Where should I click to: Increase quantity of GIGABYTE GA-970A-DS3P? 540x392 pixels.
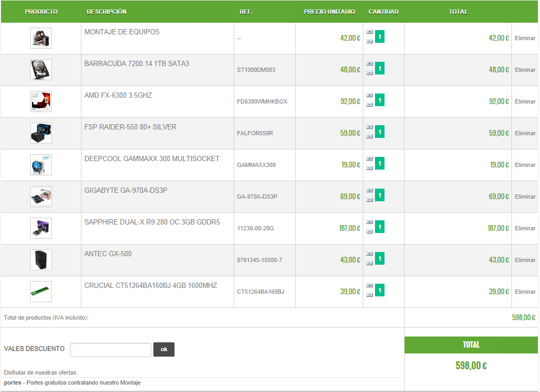point(370,190)
